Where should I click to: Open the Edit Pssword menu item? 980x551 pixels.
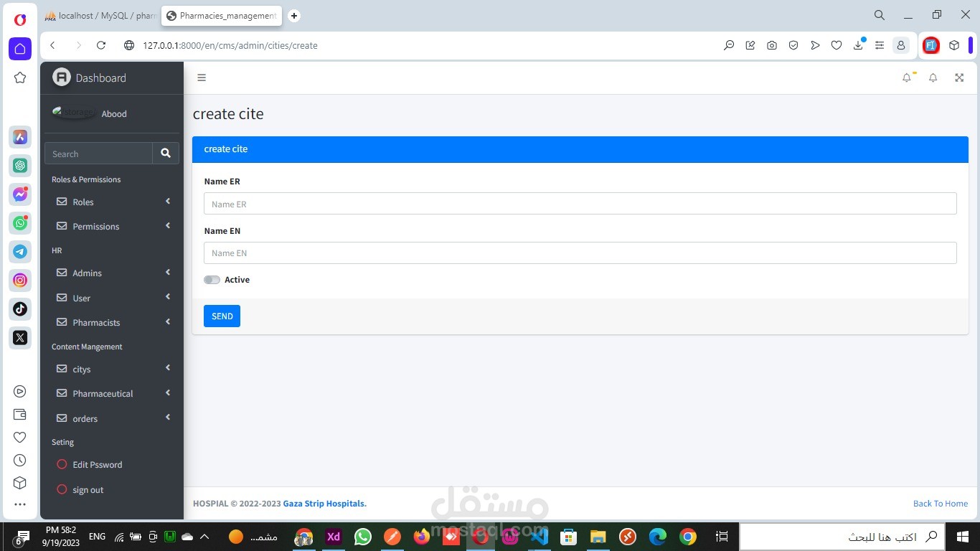point(112,465)
